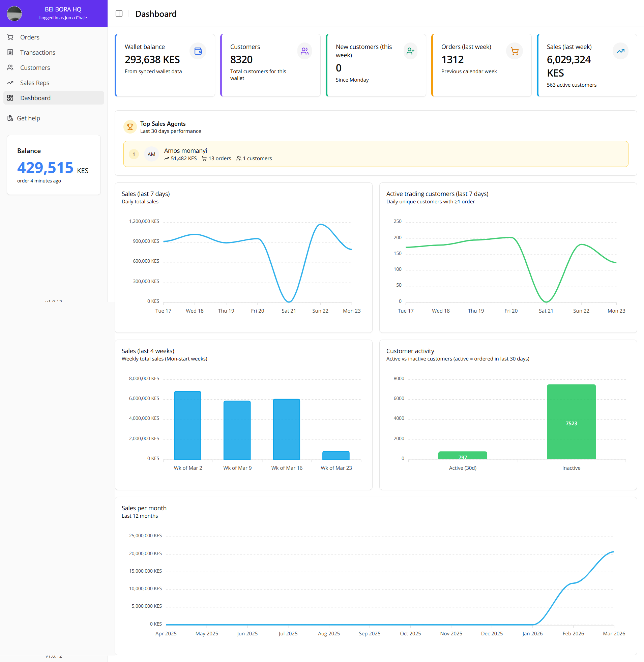Click the Balance amount 429,515 KES
The width and height of the screenshot is (644, 662).
(x=45, y=168)
